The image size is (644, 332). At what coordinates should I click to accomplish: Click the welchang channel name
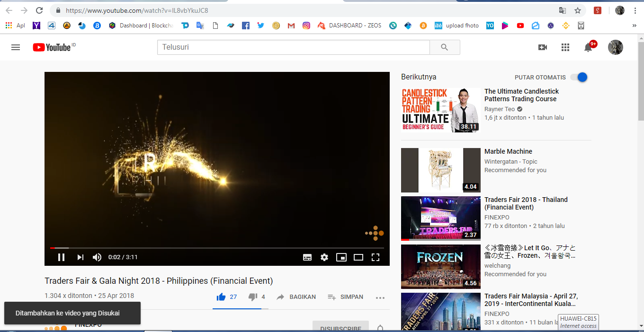497,266
